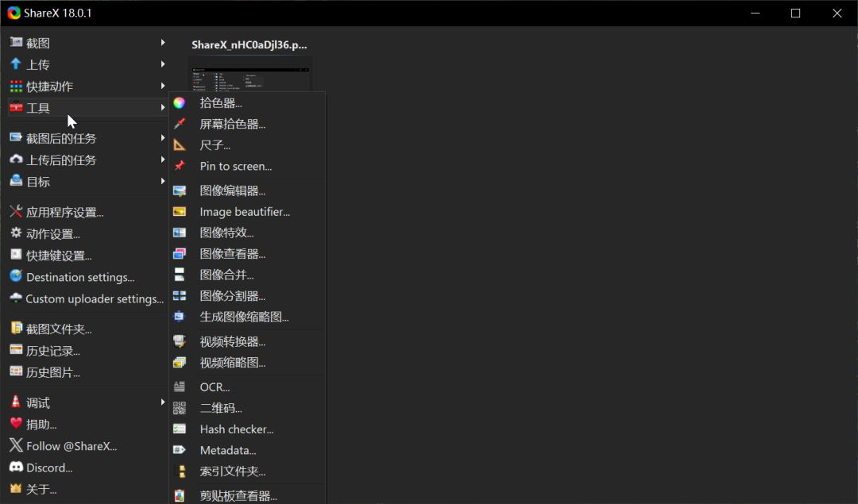858x504 pixels.
Task: Click the Discord logo icon
Action: point(16,467)
